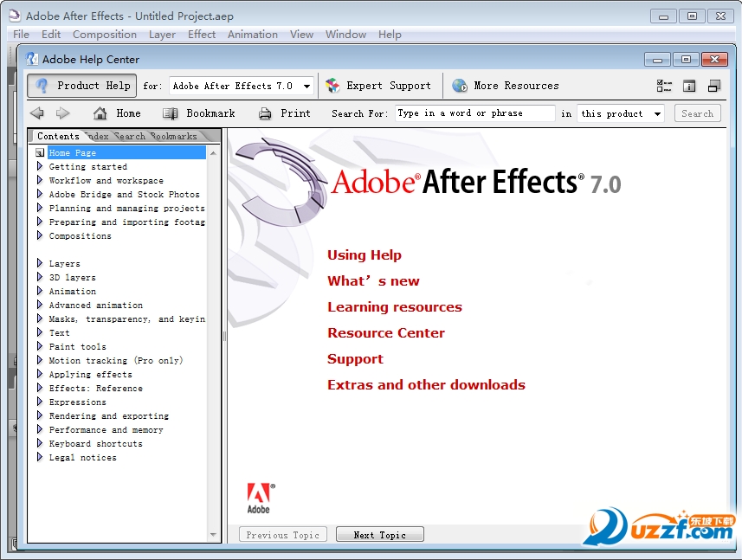Go forward with the right arrow icon
This screenshot has width=742, height=560.
click(x=62, y=113)
